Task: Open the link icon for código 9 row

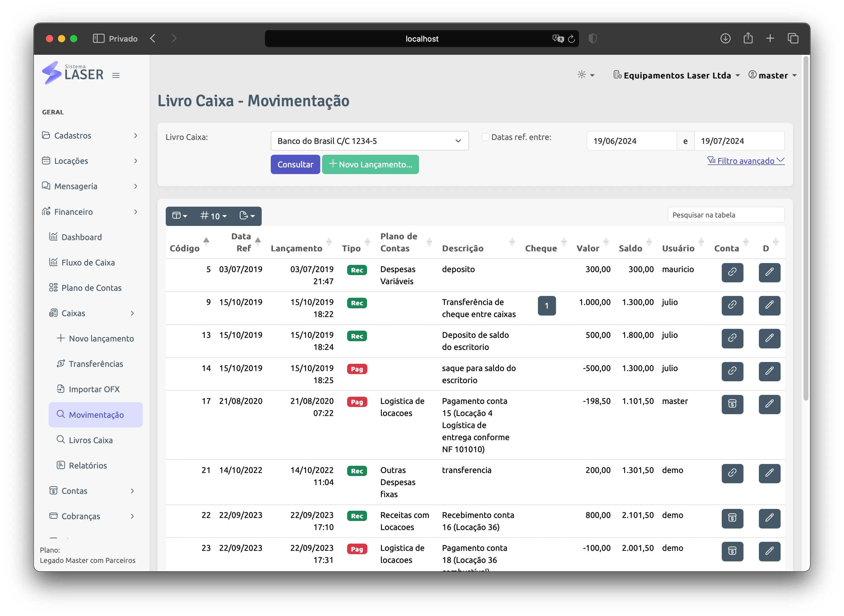Action: click(732, 305)
